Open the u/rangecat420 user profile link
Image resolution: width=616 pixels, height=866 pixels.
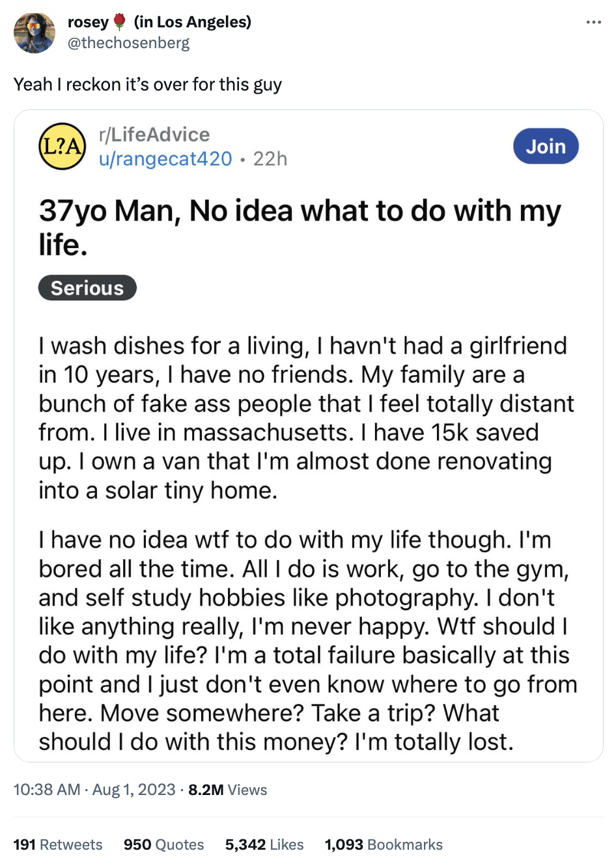(165, 159)
